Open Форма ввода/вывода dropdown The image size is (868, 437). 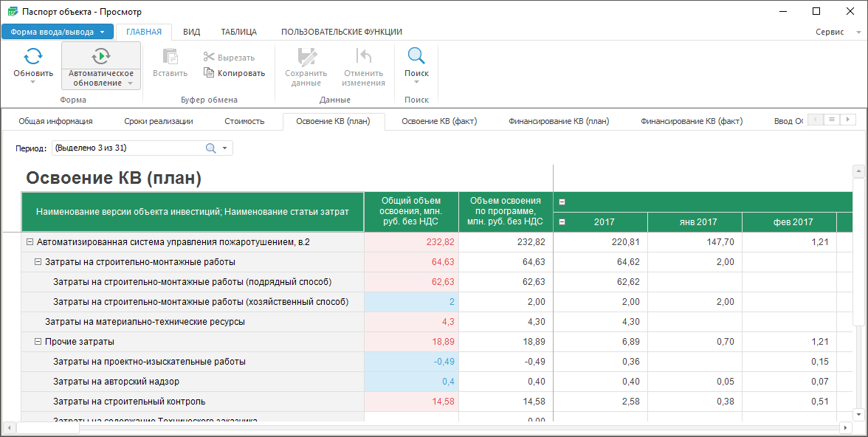(58, 32)
